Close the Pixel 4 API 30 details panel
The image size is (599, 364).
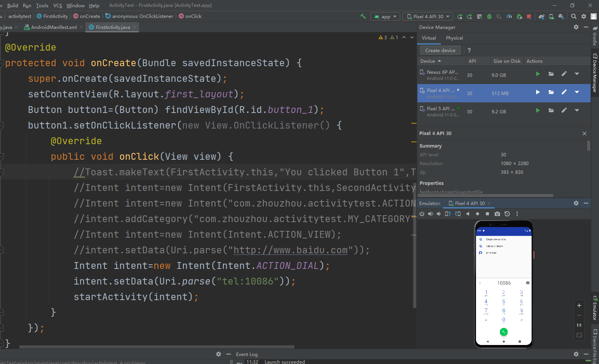click(x=585, y=134)
